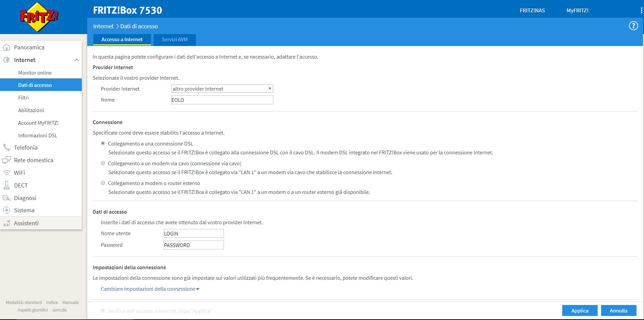Open Sistema menu item

point(24,210)
